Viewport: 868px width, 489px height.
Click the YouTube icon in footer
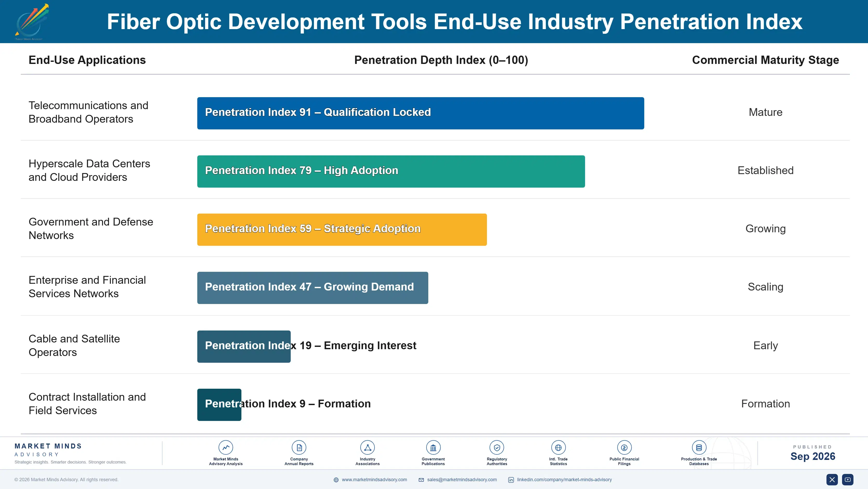847,480
